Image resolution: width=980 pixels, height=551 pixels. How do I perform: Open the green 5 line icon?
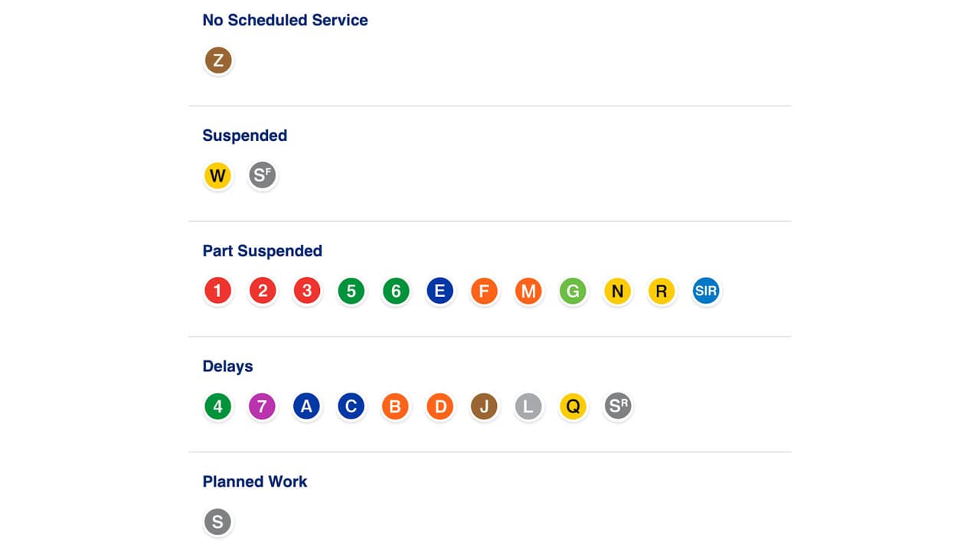click(351, 291)
